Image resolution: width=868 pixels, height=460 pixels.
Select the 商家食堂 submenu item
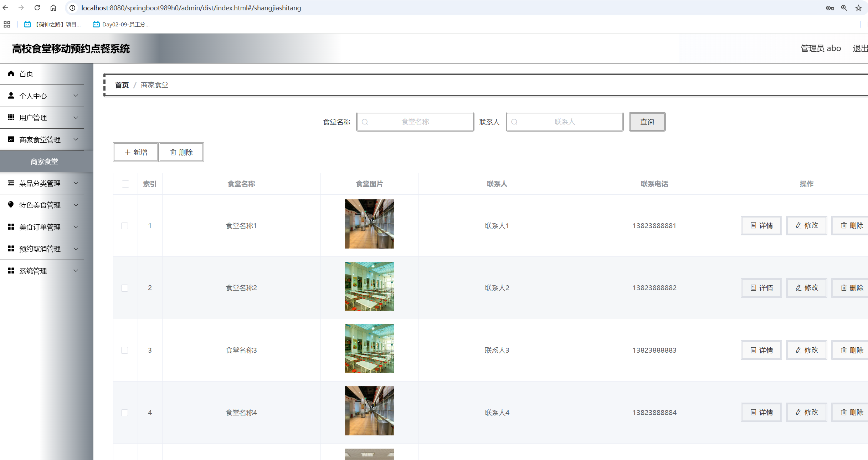[47, 162]
